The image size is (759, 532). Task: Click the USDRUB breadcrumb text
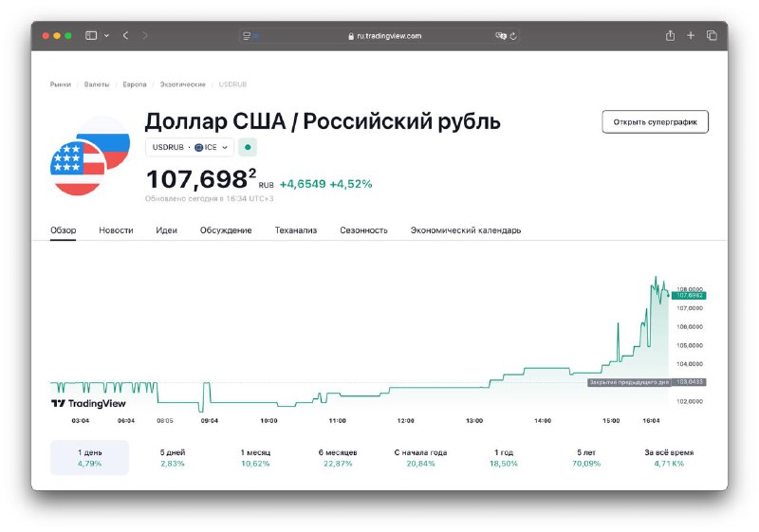tap(232, 84)
